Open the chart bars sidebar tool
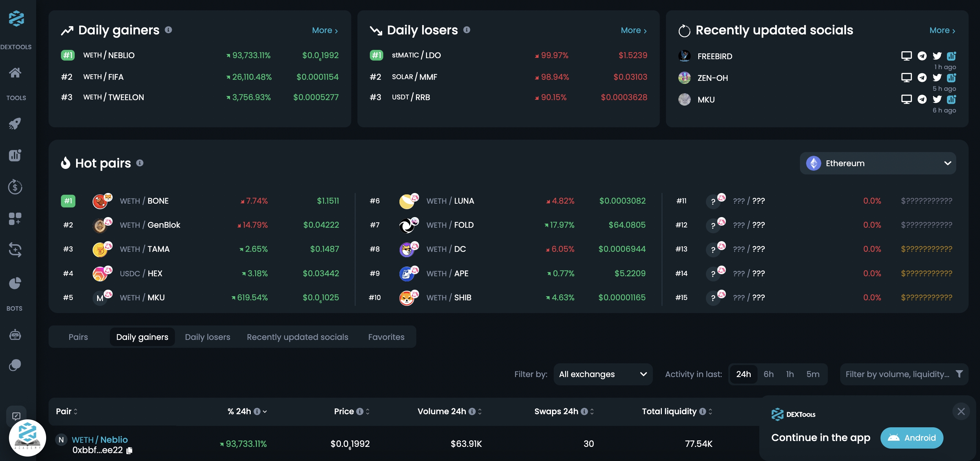Screen dimensions: 980x461 15,155
